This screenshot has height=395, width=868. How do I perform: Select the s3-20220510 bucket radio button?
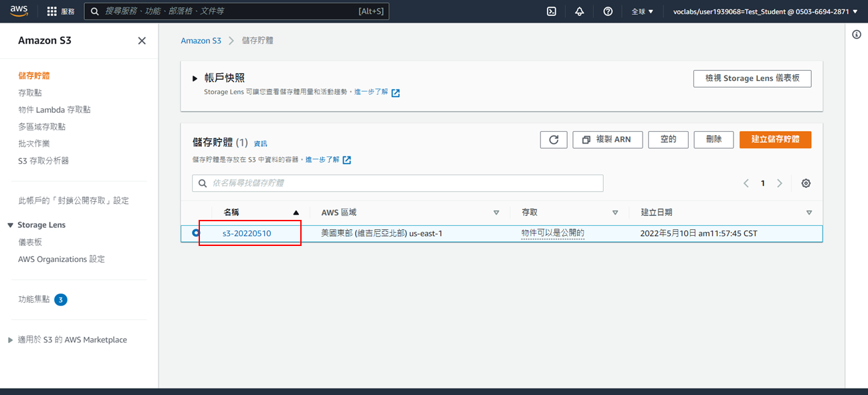(x=195, y=233)
